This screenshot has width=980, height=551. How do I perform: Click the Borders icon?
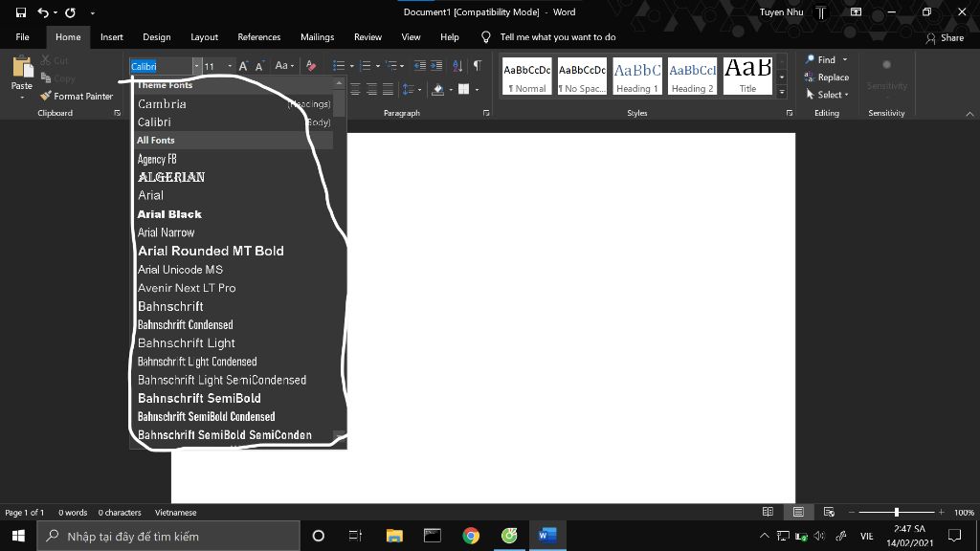coord(464,89)
